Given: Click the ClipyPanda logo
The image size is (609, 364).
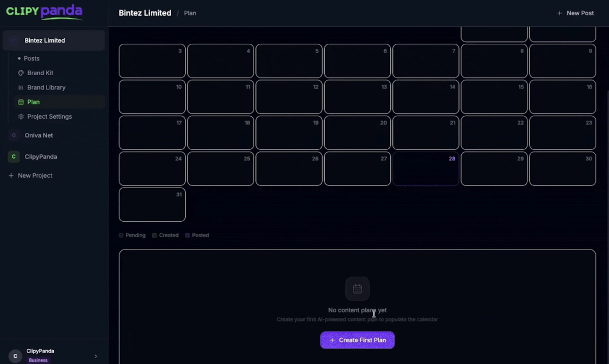Looking at the screenshot, I should coord(44,11).
